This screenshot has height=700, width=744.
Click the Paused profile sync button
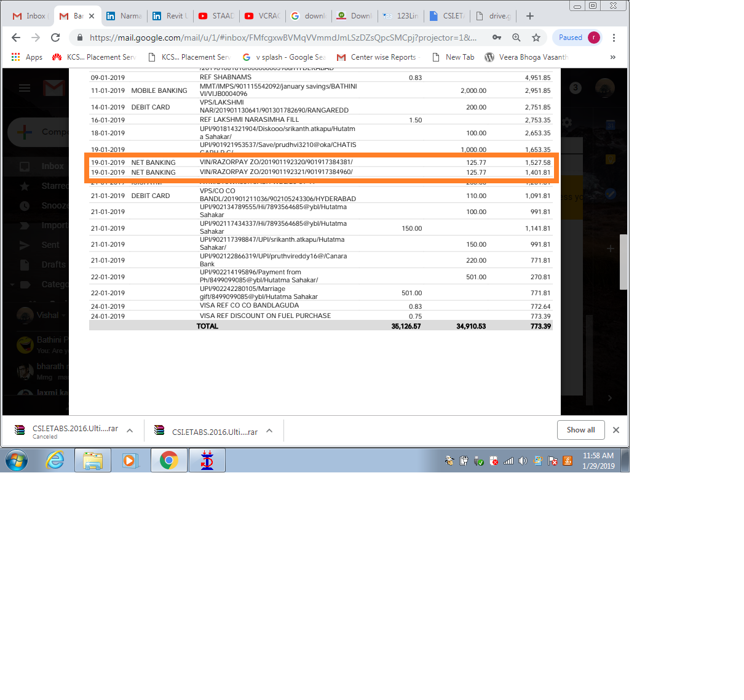coord(577,38)
